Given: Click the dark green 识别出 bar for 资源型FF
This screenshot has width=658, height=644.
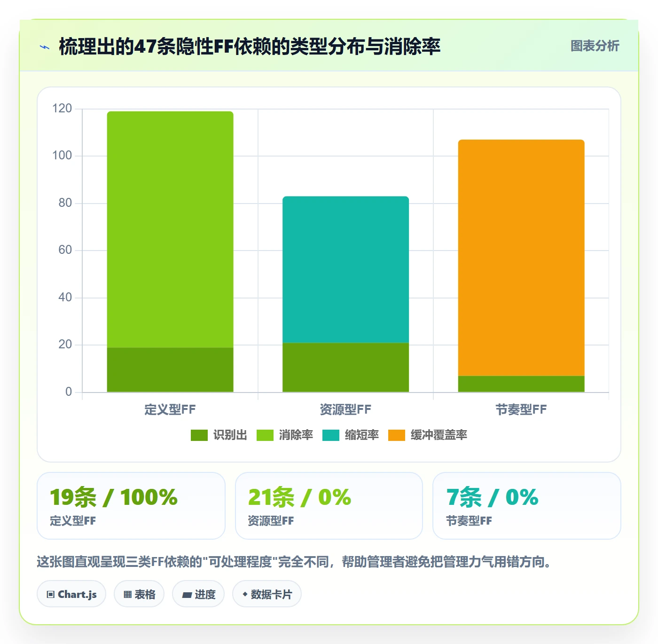Looking at the screenshot, I should pos(345,368).
